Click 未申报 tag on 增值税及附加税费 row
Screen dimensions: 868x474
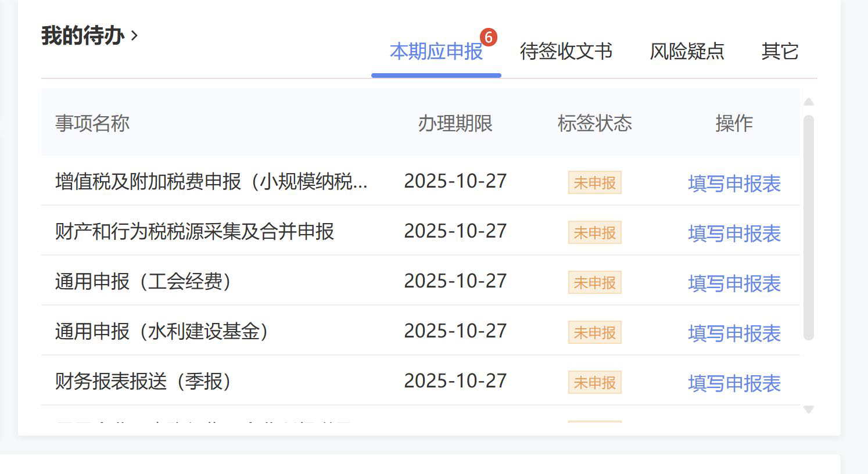(594, 183)
